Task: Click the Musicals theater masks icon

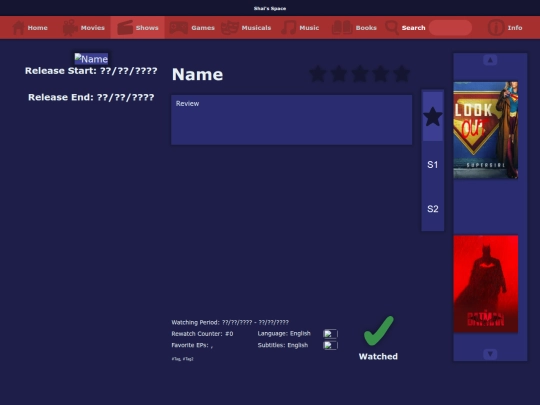Action: tap(230, 28)
